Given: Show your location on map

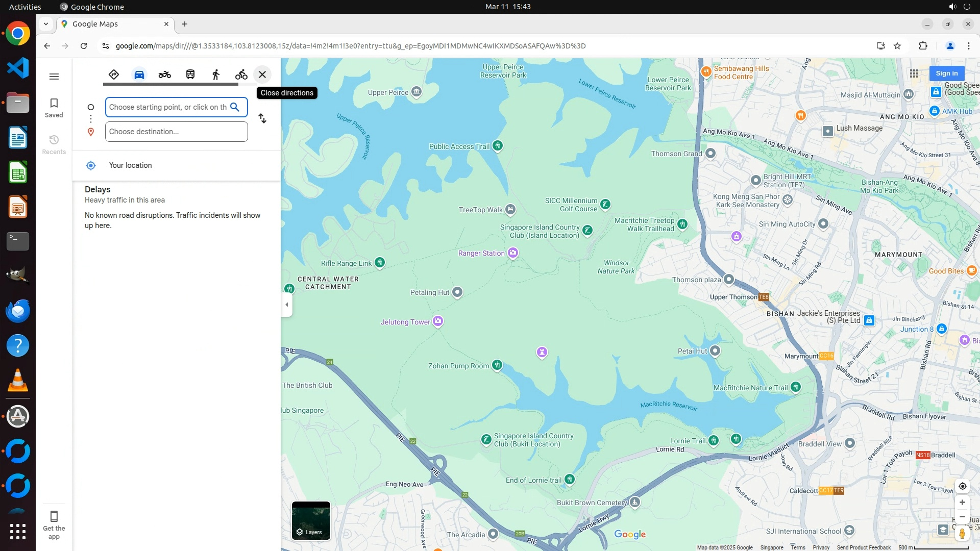Looking at the screenshot, I should coord(962,486).
